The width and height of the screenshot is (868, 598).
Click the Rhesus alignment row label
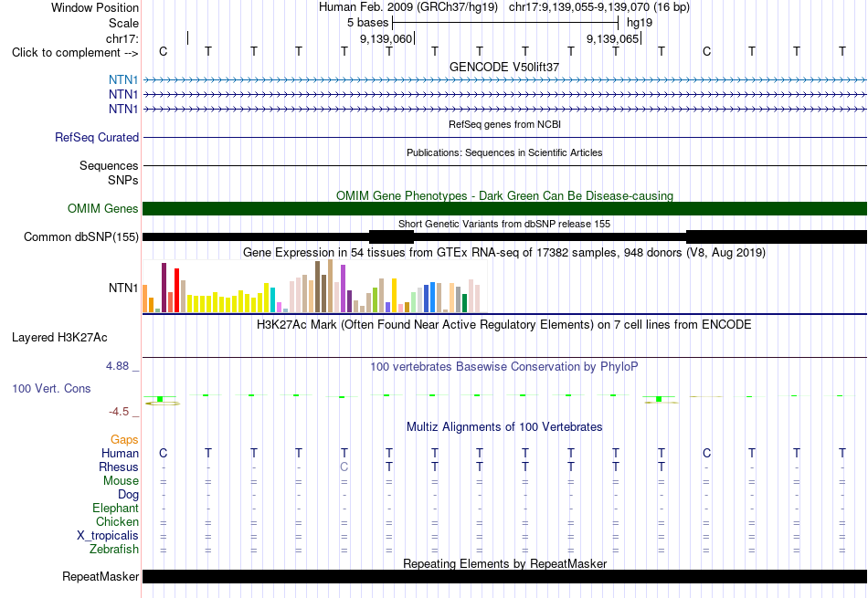click(119, 467)
